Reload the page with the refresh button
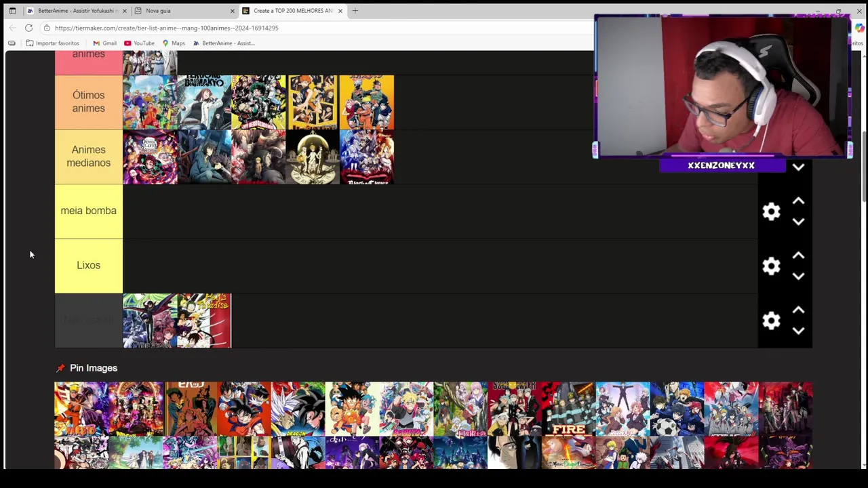 (28, 28)
